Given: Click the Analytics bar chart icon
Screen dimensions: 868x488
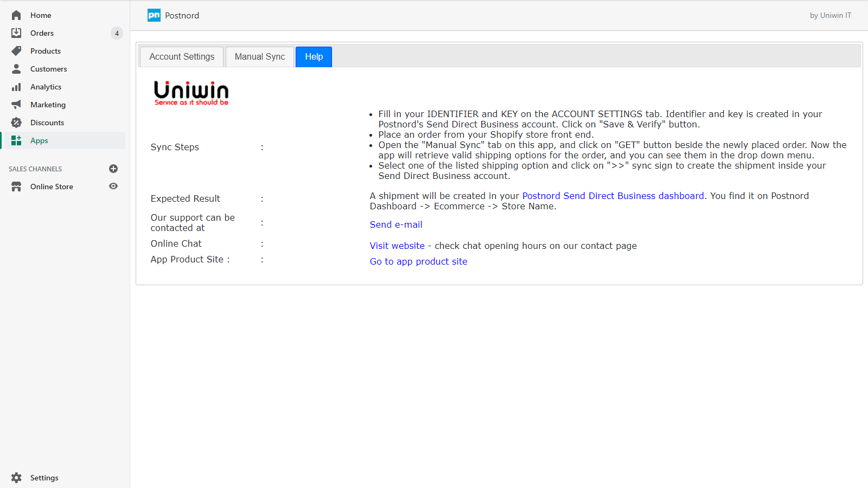Looking at the screenshot, I should 16,87.
